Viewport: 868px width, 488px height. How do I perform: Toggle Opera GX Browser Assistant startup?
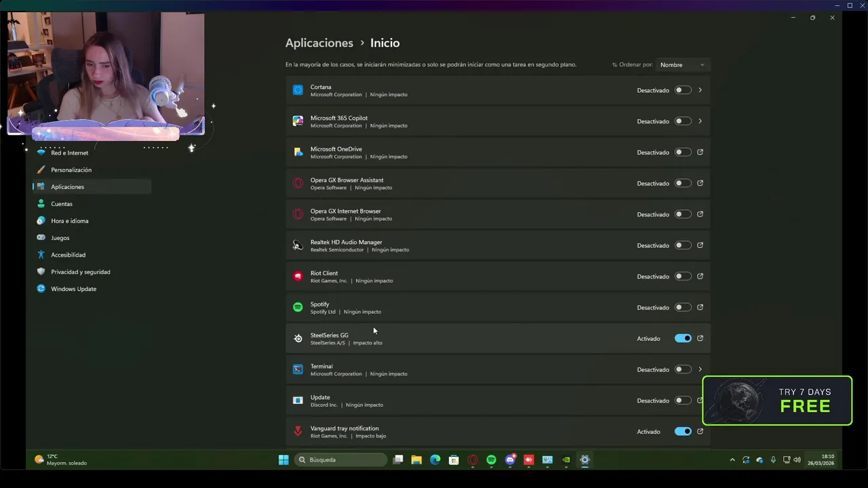[x=683, y=183]
